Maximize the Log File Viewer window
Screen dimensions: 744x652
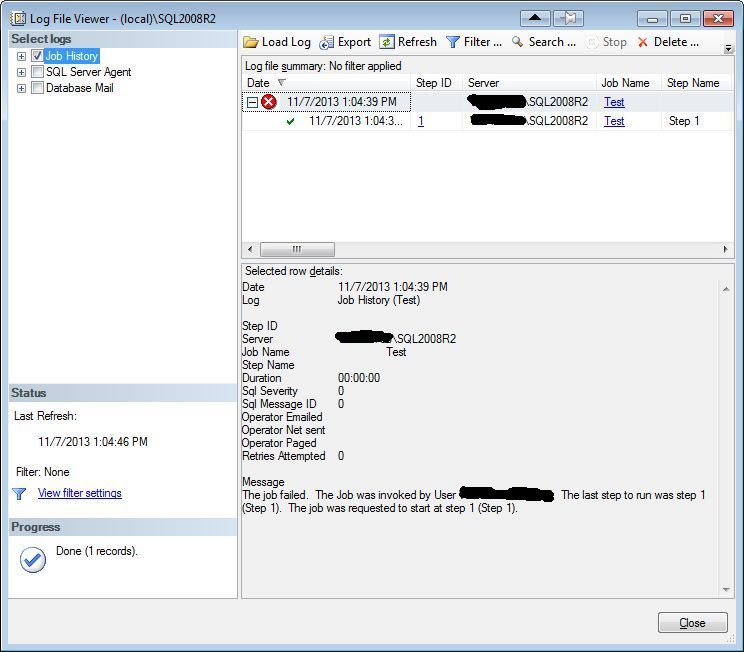click(685, 19)
